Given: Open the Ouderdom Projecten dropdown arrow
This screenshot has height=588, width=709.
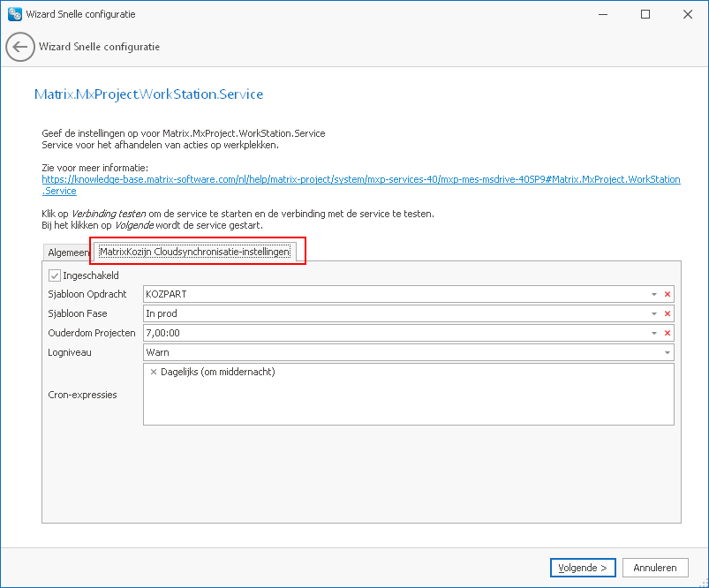Looking at the screenshot, I should coord(654,333).
